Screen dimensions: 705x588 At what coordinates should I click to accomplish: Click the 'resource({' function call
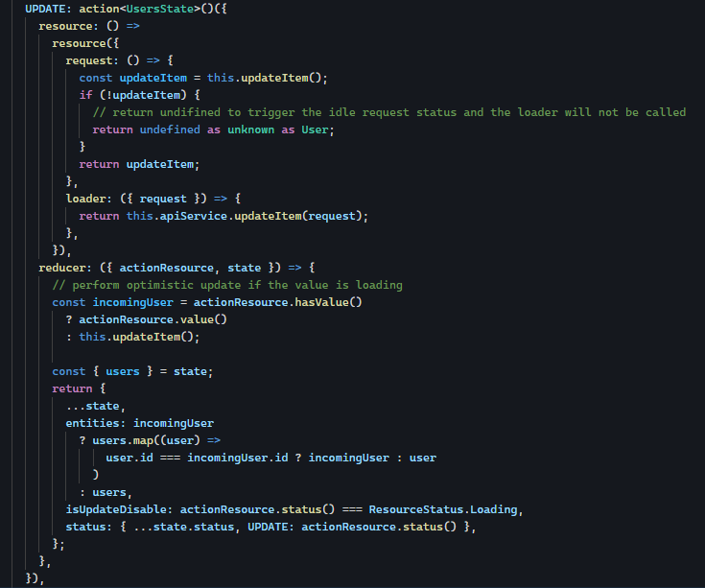tap(85, 43)
